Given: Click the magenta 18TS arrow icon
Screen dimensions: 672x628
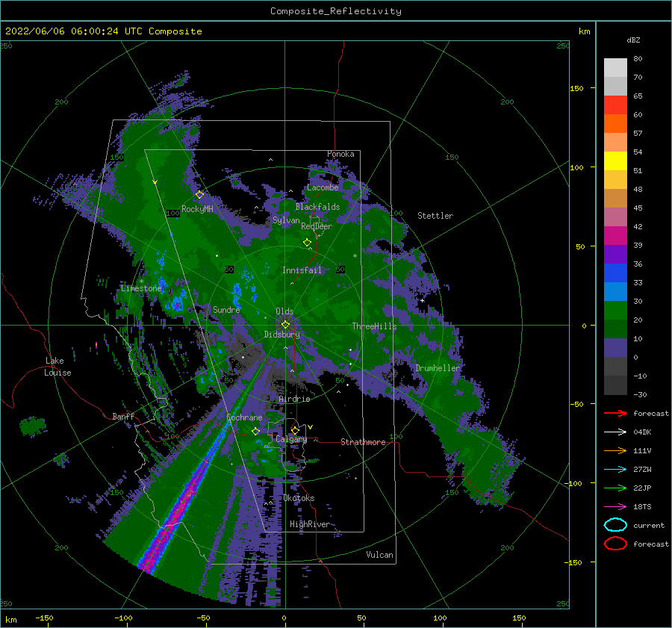Looking at the screenshot, I should (615, 507).
